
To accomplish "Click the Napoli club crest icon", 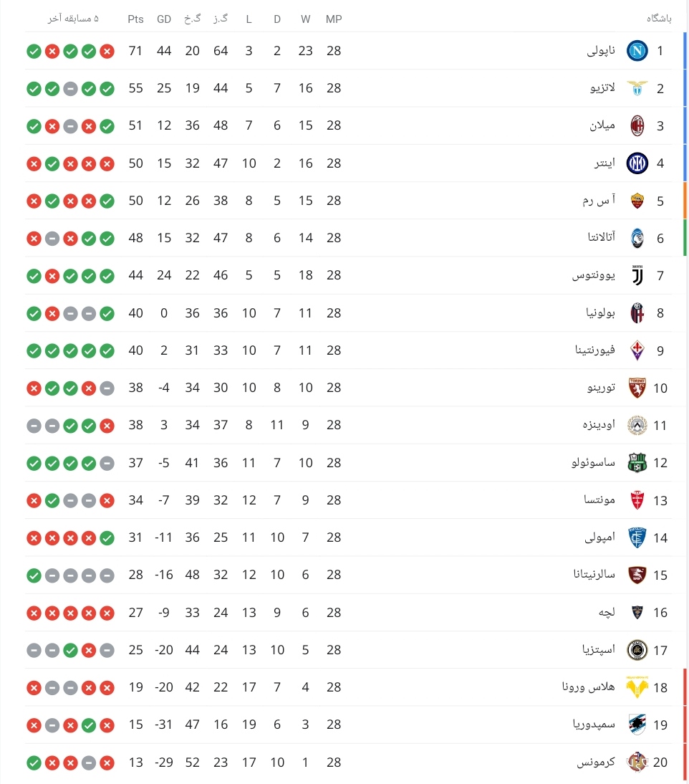I will (x=637, y=50).
